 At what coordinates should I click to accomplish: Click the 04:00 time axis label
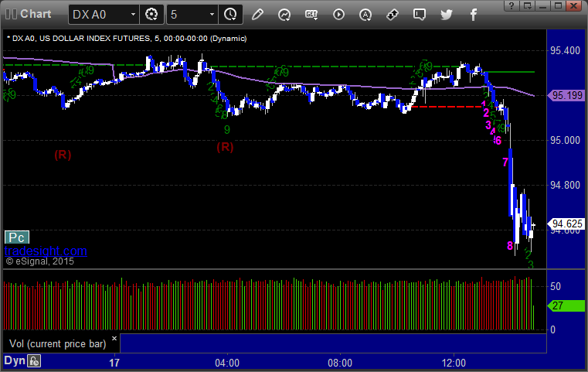coord(227,363)
